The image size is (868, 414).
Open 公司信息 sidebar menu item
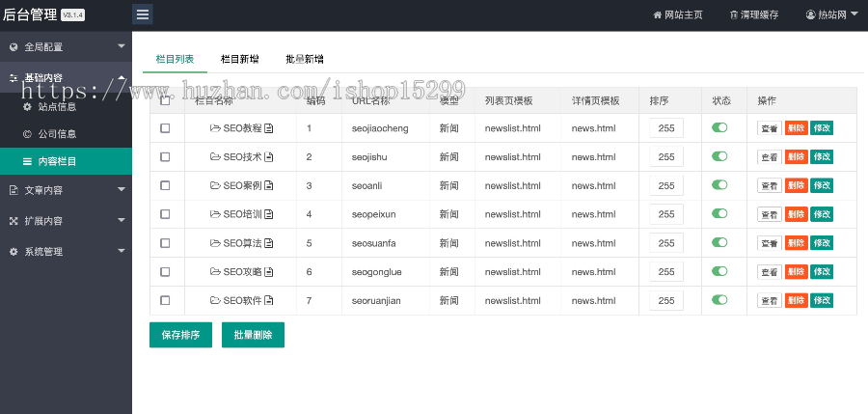pos(66,133)
